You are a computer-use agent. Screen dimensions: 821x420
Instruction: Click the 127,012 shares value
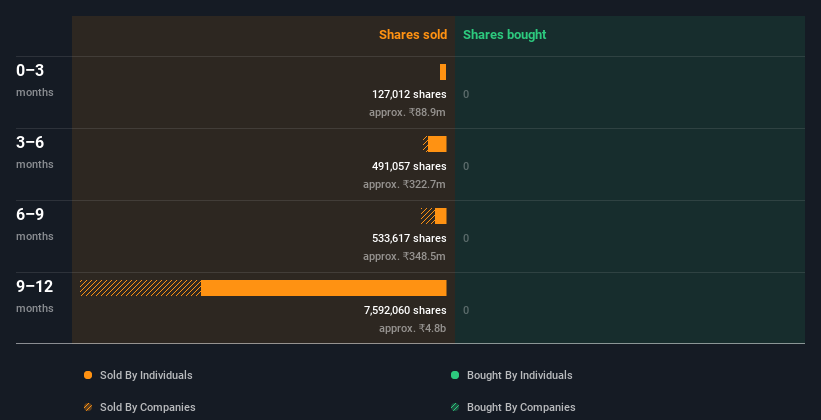(x=409, y=94)
